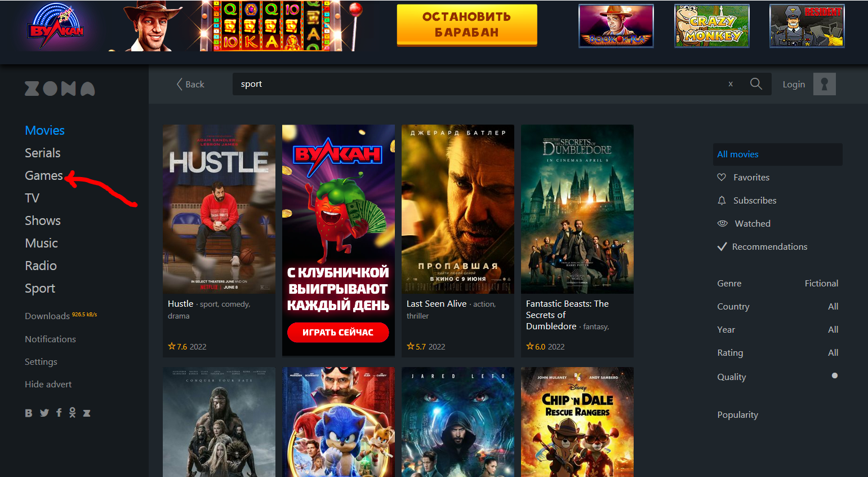This screenshot has width=868, height=477.
Task: Click Hide advert link
Action: coord(48,384)
